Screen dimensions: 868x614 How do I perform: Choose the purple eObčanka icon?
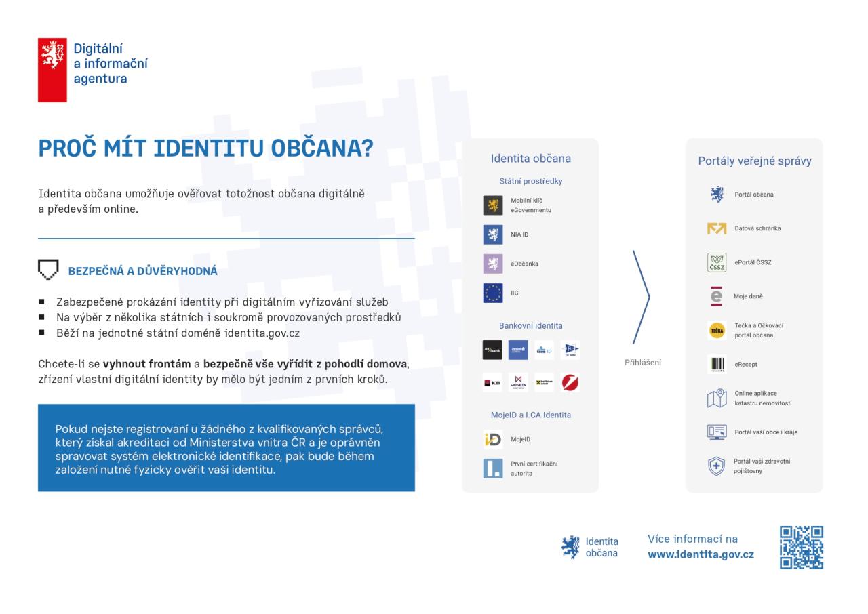(x=493, y=264)
